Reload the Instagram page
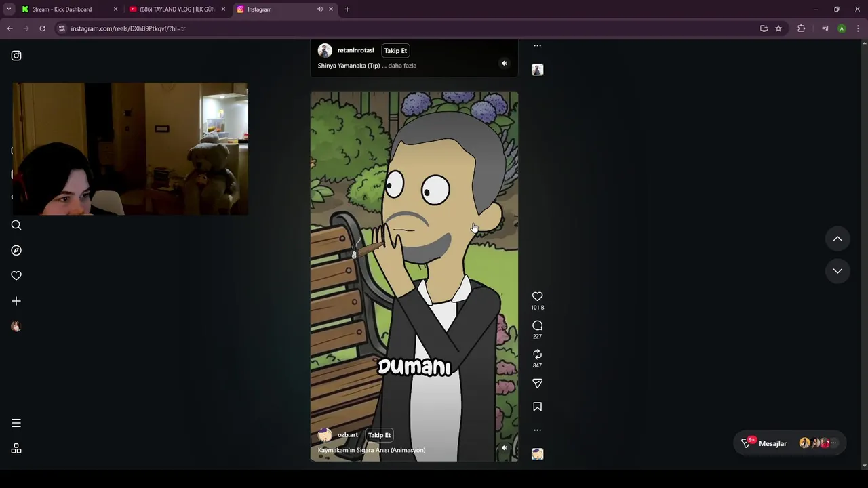Viewport: 868px width, 488px height. pos(42,28)
